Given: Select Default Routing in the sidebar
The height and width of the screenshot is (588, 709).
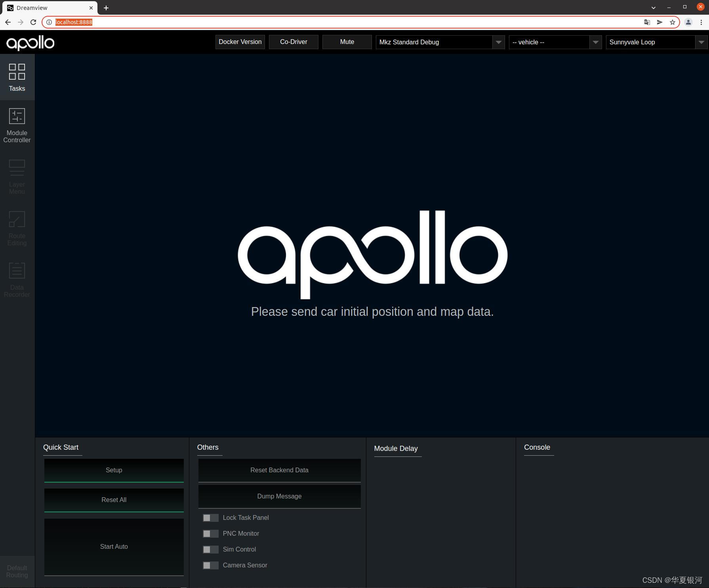Looking at the screenshot, I should pyautogui.click(x=17, y=571).
